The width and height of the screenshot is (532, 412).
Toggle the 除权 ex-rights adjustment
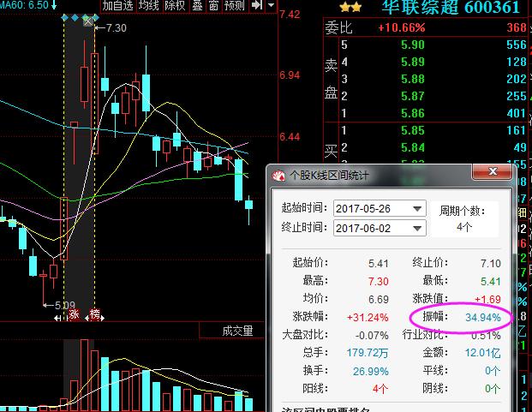175,6
